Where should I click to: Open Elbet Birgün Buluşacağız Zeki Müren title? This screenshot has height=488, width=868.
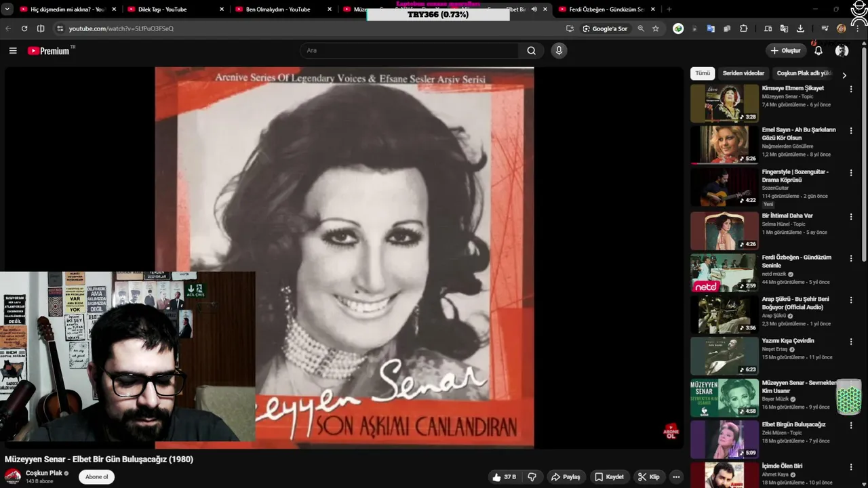point(794,424)
